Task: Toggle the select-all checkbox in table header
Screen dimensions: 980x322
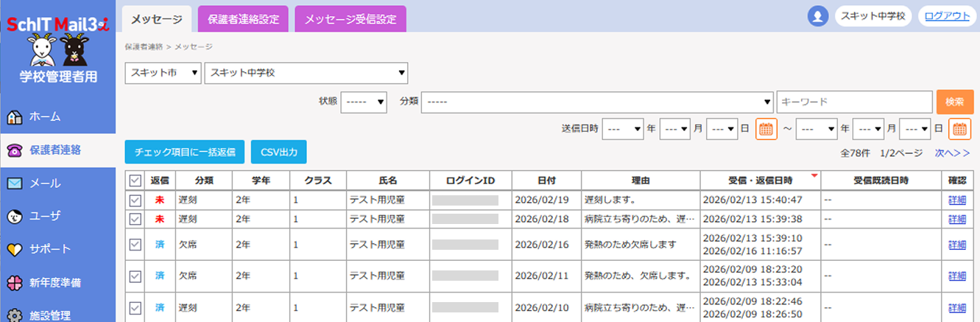Action: pos(135,181)
